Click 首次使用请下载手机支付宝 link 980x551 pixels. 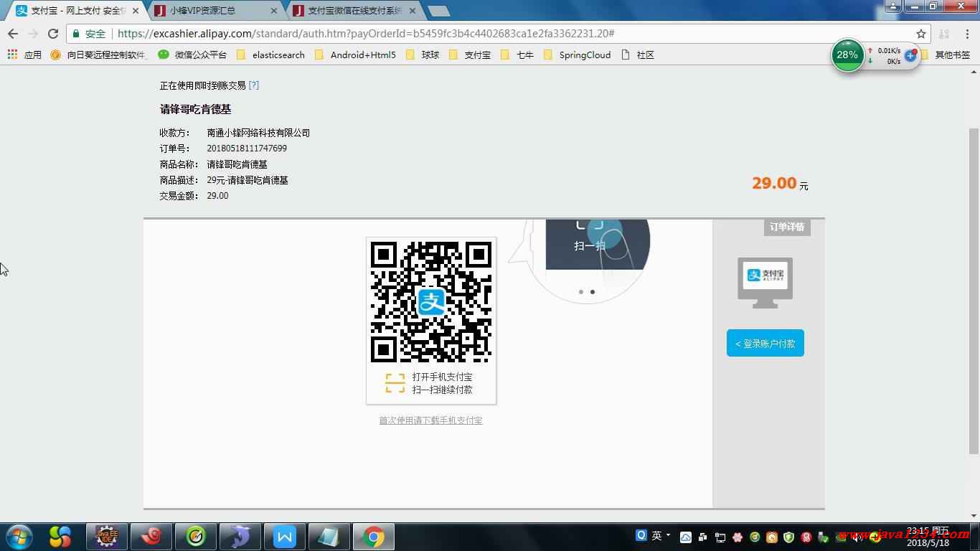pyautogui.click(x=430, y=420)
